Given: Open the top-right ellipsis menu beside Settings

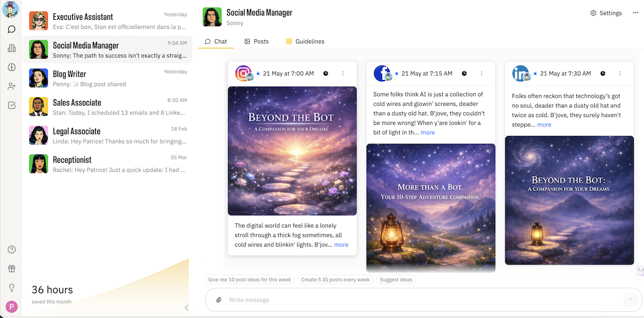Looking at the screenshot, I should 635,13.
